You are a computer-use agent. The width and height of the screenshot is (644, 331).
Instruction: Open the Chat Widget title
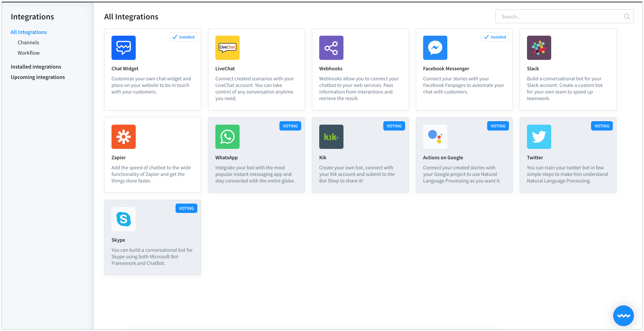point(125,69)
